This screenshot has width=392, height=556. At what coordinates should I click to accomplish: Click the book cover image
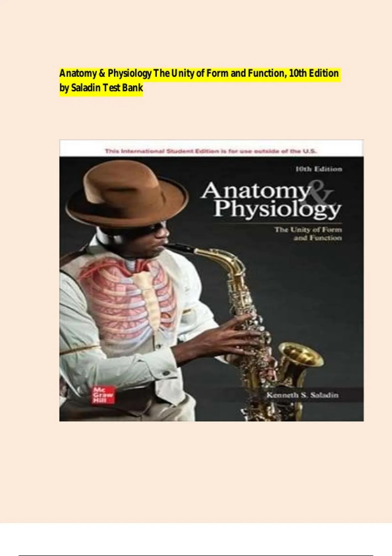(211, 280)
